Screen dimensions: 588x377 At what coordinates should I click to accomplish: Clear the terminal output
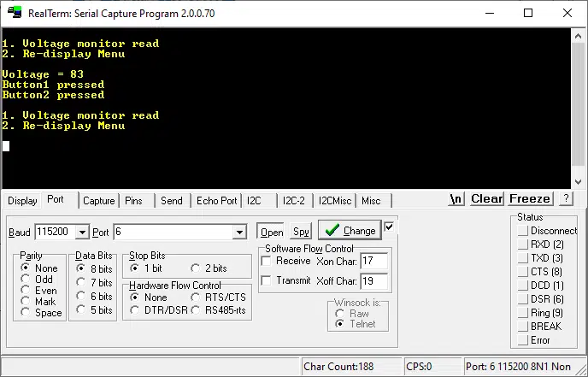point(487,199)
